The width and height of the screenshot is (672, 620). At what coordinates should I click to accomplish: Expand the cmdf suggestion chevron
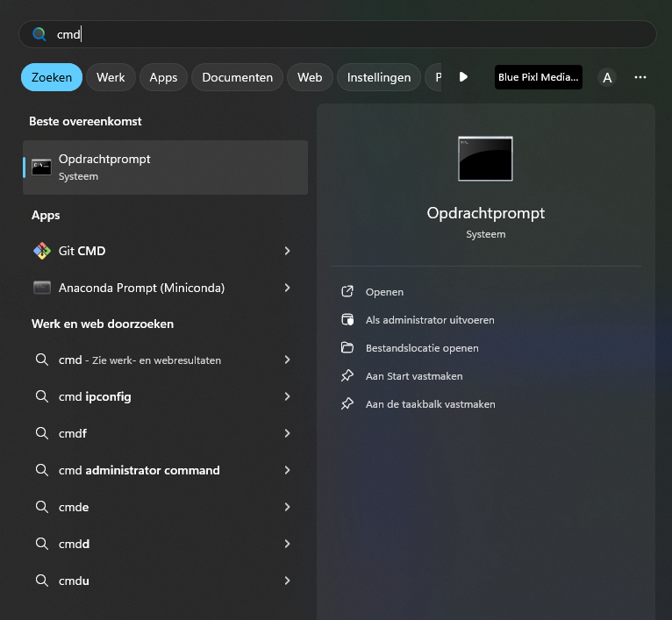tap(287, 433)
